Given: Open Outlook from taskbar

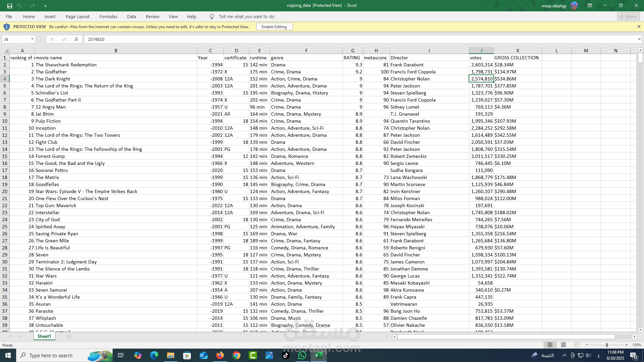Looking at the screenshot, I should coord(204,355).
